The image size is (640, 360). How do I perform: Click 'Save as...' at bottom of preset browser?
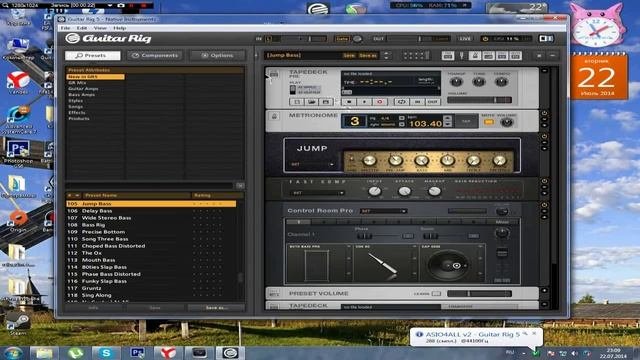[216, 308]
